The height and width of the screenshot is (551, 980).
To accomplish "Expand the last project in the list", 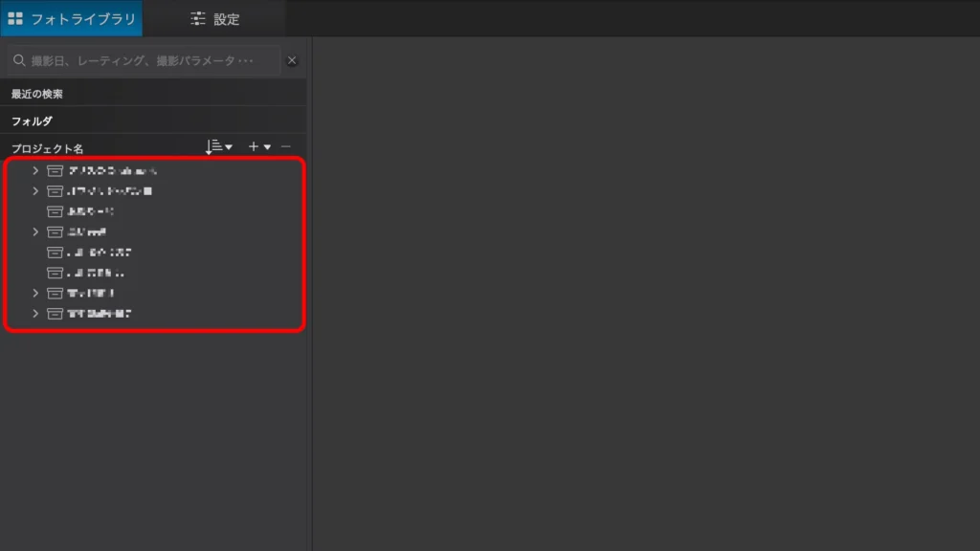I will coord(35,314).
